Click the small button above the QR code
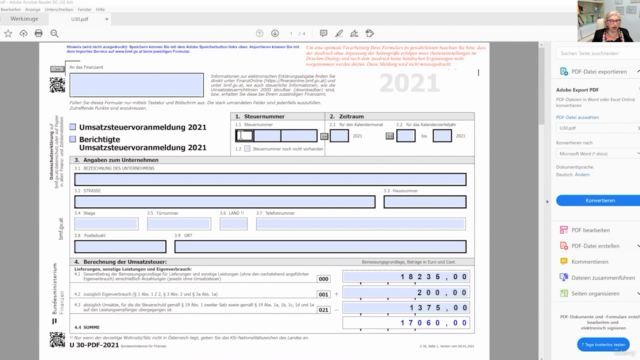 [57, 69]
